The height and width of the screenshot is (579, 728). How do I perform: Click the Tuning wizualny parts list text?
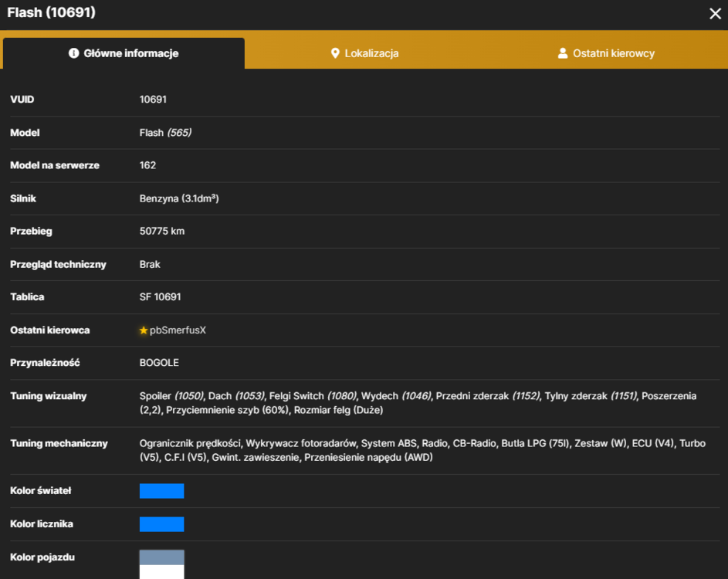(x=418, y=403)
